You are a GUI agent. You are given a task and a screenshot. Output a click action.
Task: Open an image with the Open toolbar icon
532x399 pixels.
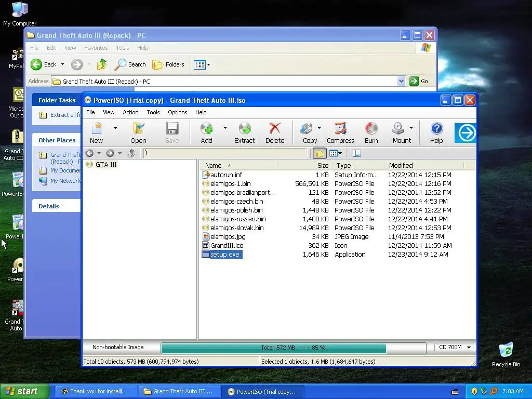(x=138, y=132)
